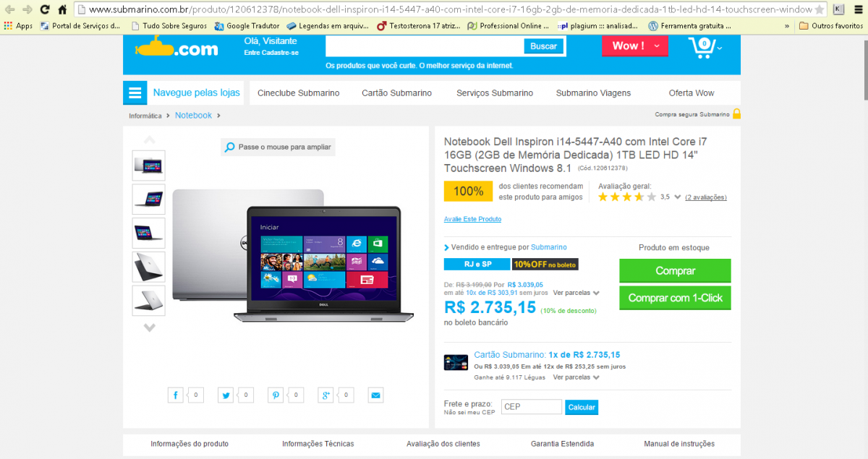Select the second laptop thumbnail
This screenshot has height=459, width=868.
pos(148,199)
